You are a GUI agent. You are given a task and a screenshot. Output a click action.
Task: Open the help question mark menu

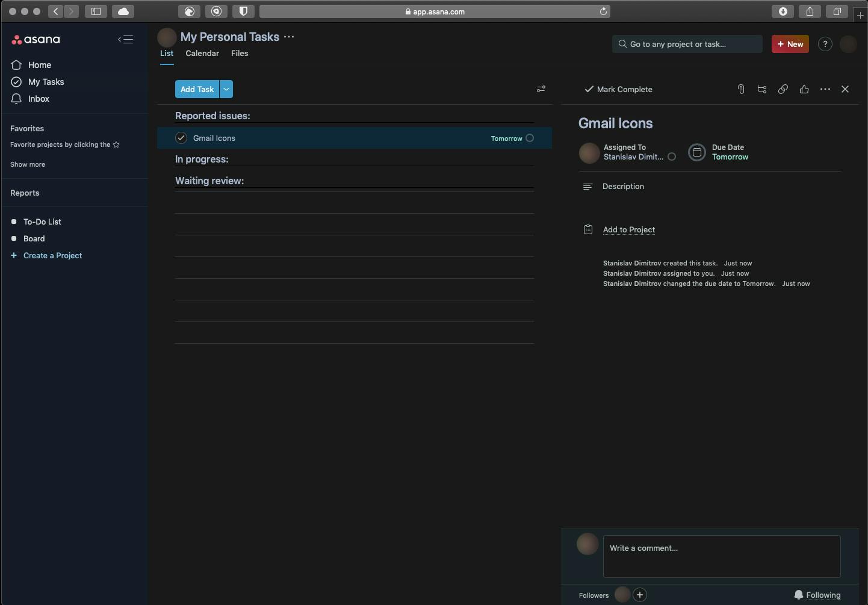(825, 44)
